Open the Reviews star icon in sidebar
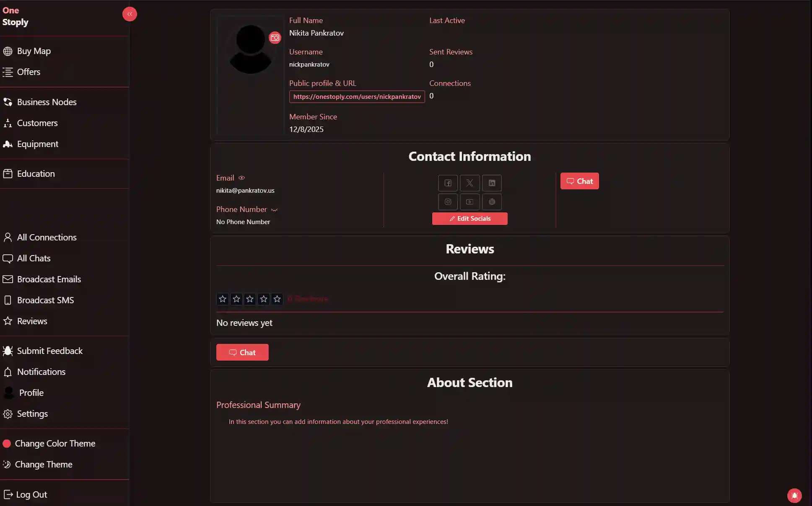 pos(8,321)
